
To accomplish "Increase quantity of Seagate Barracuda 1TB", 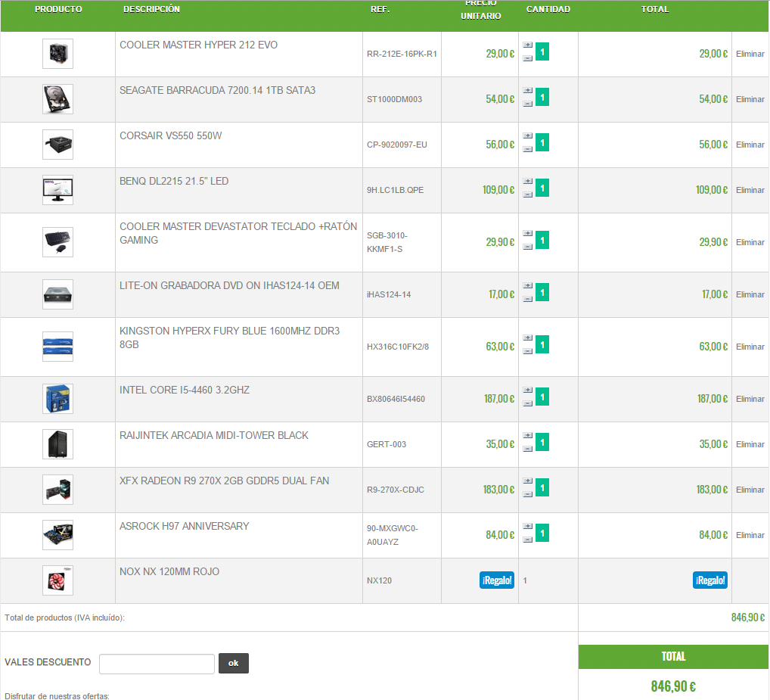I will pyautogui.click(x=527, y=90).
